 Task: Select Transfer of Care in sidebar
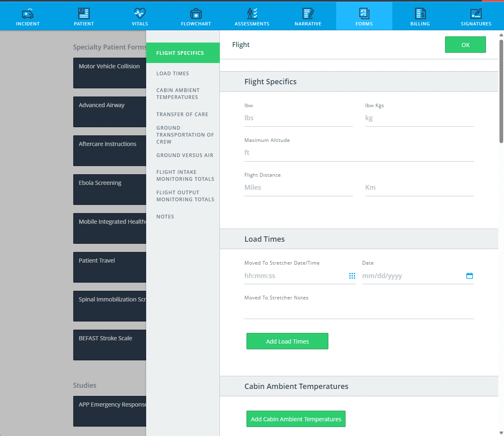tap(182, 115)
